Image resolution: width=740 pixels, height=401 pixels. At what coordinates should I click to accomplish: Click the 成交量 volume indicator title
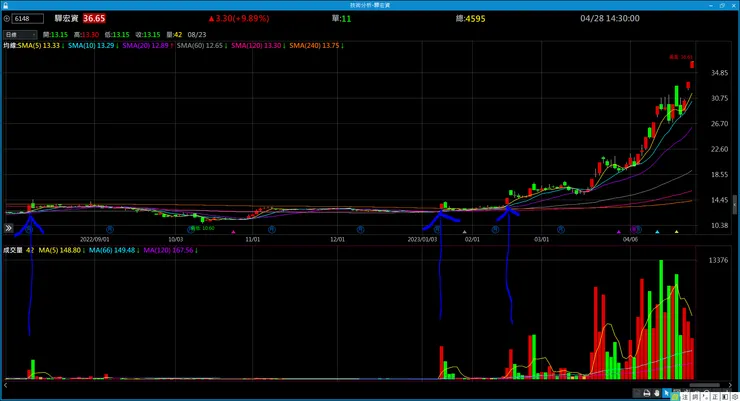13,250
